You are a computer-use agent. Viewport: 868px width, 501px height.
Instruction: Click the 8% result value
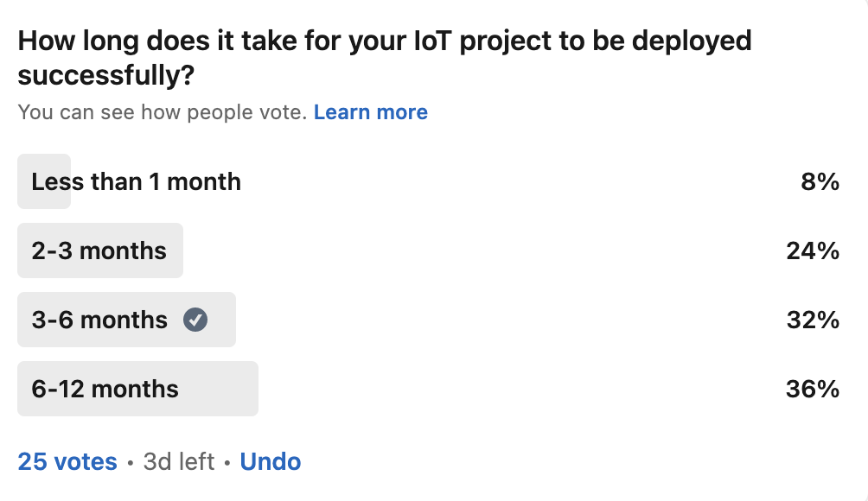(820, 182)
